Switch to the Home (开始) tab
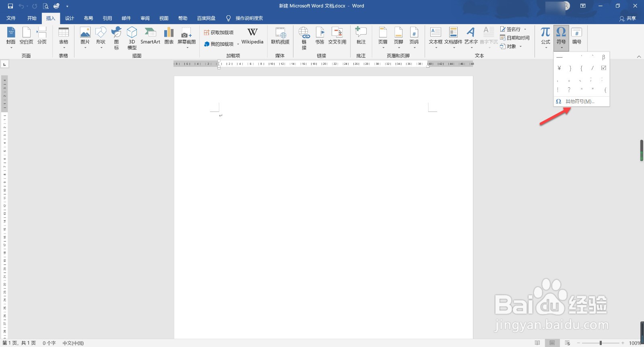This screenshot has width=644, height=347. point(32,18)
